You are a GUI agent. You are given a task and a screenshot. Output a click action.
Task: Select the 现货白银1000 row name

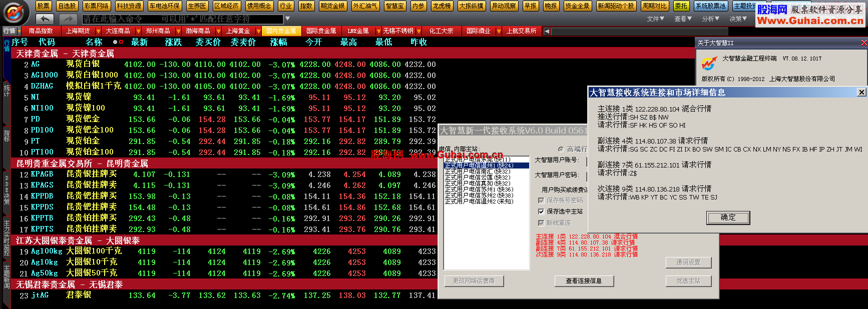click(92, 75)
